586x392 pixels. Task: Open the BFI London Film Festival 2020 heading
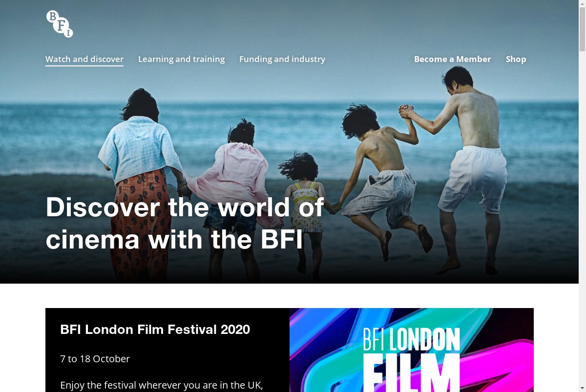tap(155, 330)
